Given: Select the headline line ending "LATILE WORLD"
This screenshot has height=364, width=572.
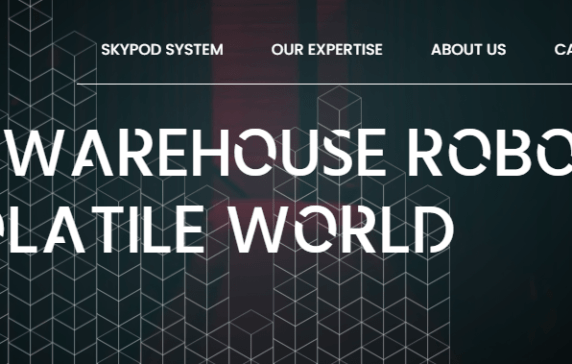Looking at the screenshot, I should (x=227, y=229).
